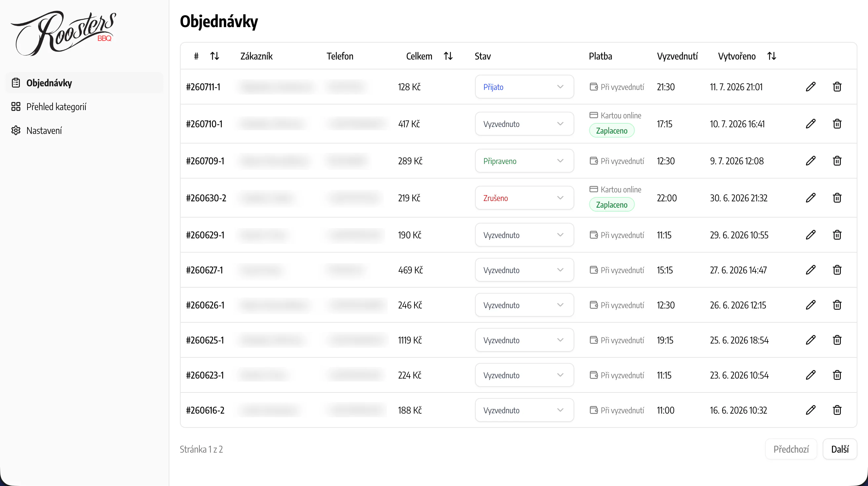Delete order #260711-1 with trash icon
Screen dimensions: 868x486
pos(837,87)
